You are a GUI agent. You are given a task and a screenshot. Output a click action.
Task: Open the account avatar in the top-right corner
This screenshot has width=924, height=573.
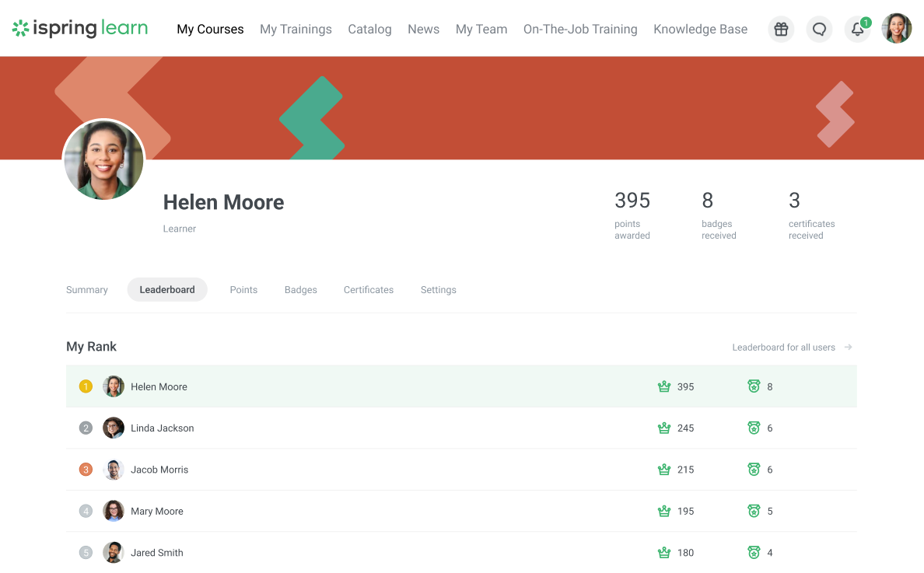pyautogui.click(x=896, y=28)
